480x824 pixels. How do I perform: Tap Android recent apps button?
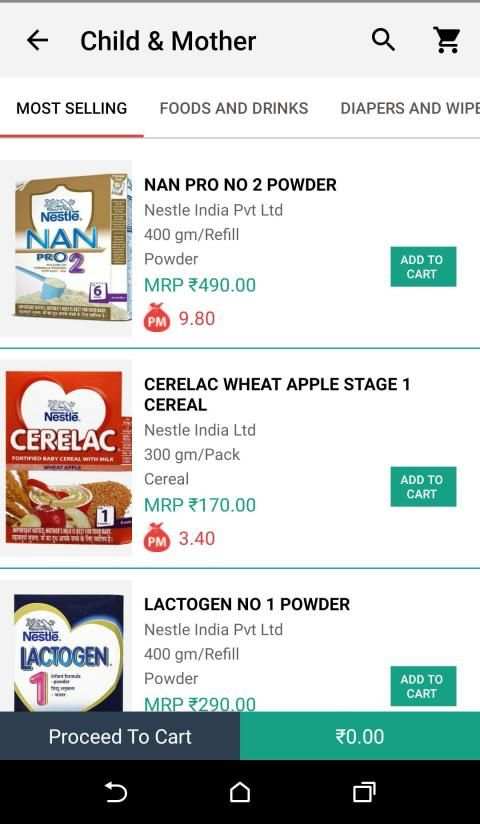[x=364, y=792]
